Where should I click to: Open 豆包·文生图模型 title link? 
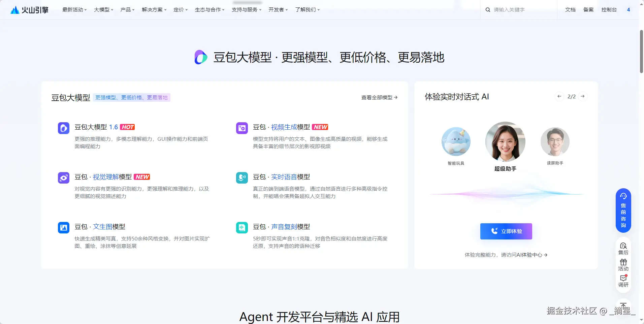pos(100,227)
